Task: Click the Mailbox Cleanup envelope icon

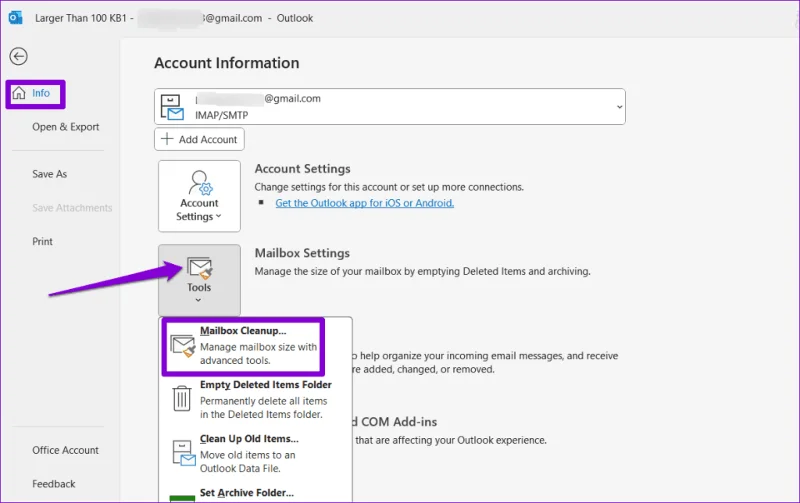Action: pos(183,345)
